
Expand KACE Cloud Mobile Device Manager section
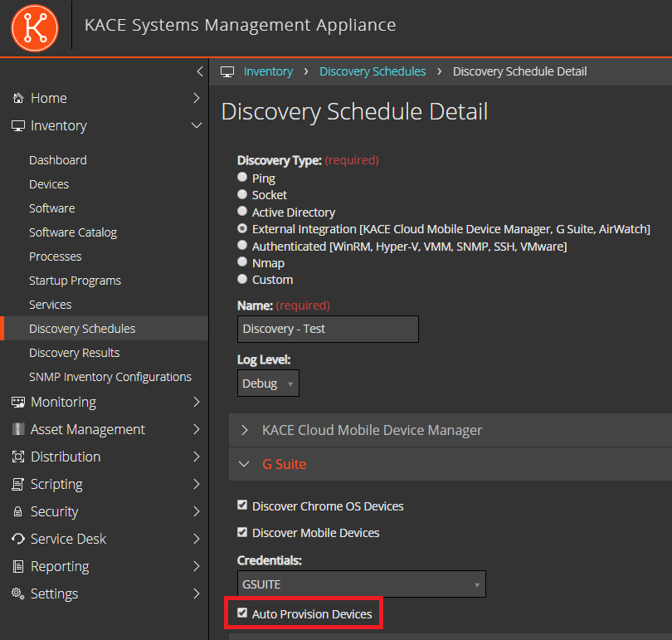[x=244, y=430]
